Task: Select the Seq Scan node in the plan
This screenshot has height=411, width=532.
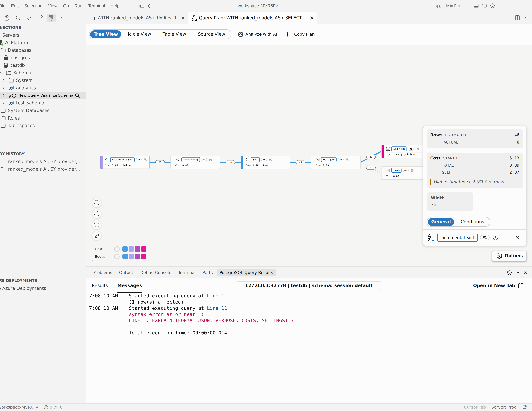Action: click(x=402, y=151)
